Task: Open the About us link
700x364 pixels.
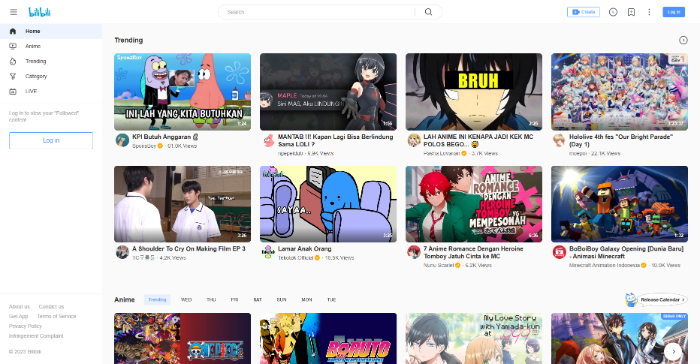Action: click(19, 307)
